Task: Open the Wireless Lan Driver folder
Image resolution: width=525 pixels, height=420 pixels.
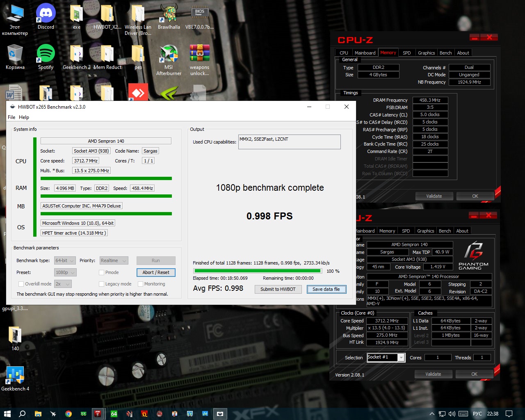Action: pyautogui.click(x=138, y=20)
